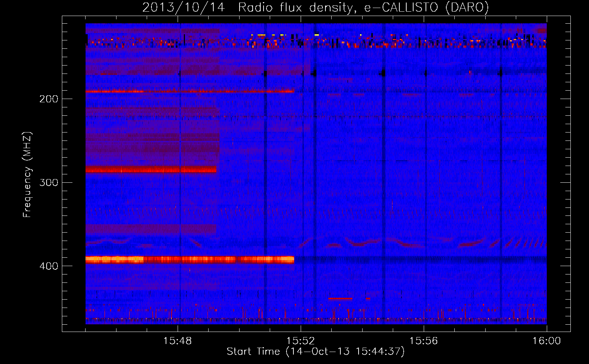Select the "Frequency (MHZ)" y-axis label
The image size is (589, 364).
(27, 174)
